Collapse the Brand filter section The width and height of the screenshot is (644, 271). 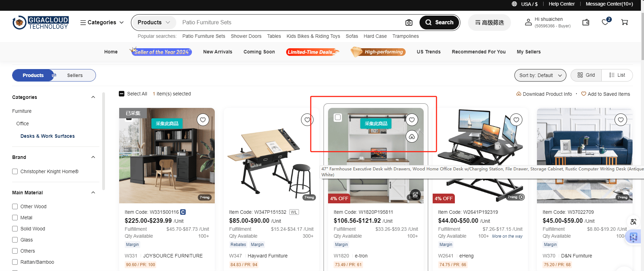pos(93,157)
